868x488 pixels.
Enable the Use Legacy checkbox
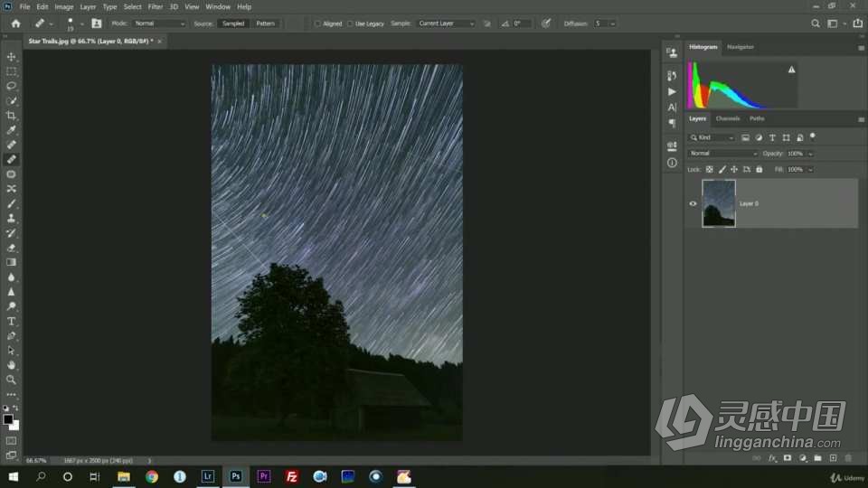pos(350,23)
